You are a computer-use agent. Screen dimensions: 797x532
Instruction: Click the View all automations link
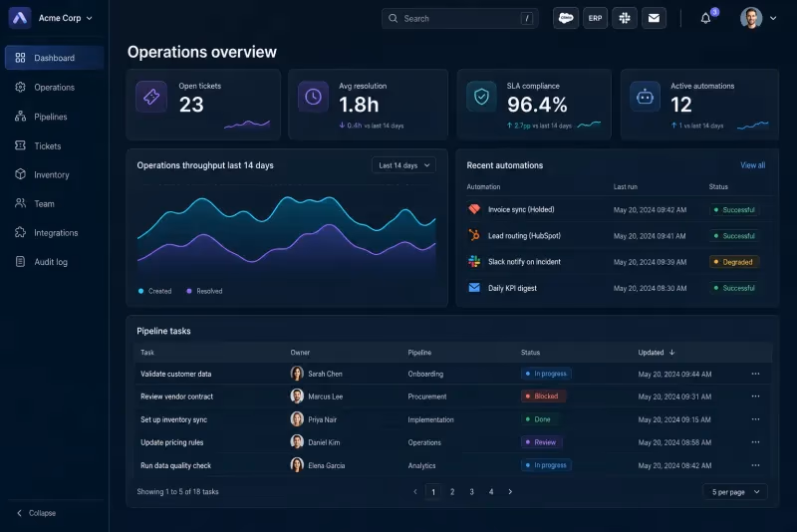coord(752,165)
